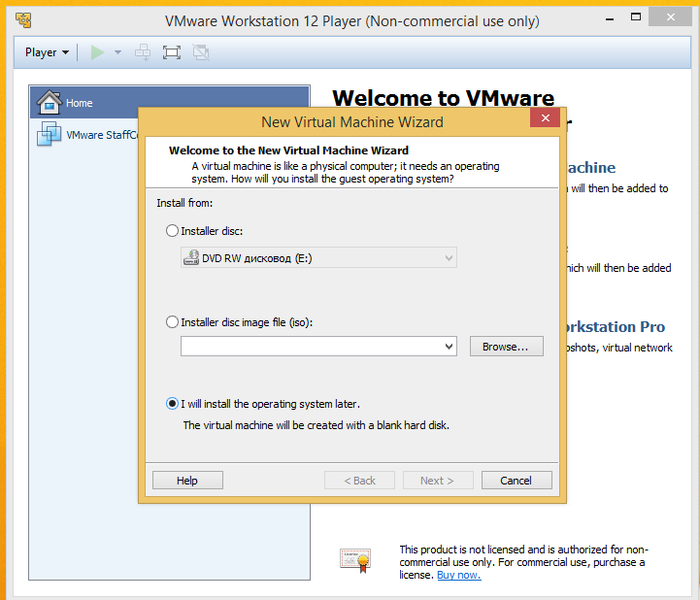Open the DVD RW drive dropdown
Screen dimensions: 700x600
tap(318, 257)
